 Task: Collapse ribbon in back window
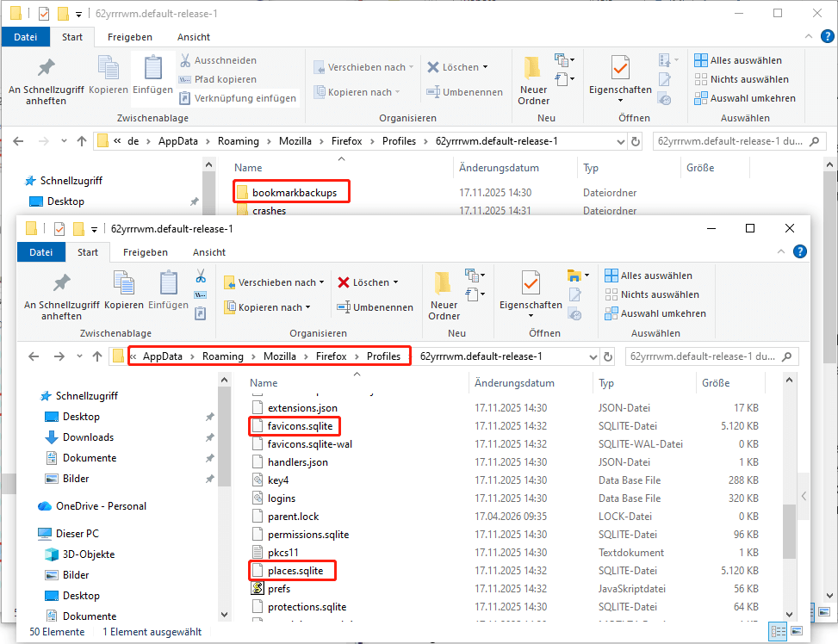coord(809,36)
